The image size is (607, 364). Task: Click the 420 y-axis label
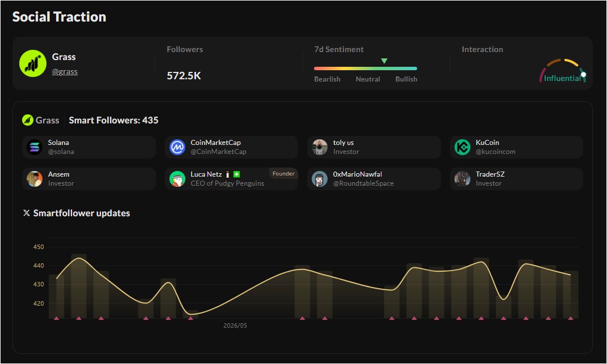tap(39, 303)
